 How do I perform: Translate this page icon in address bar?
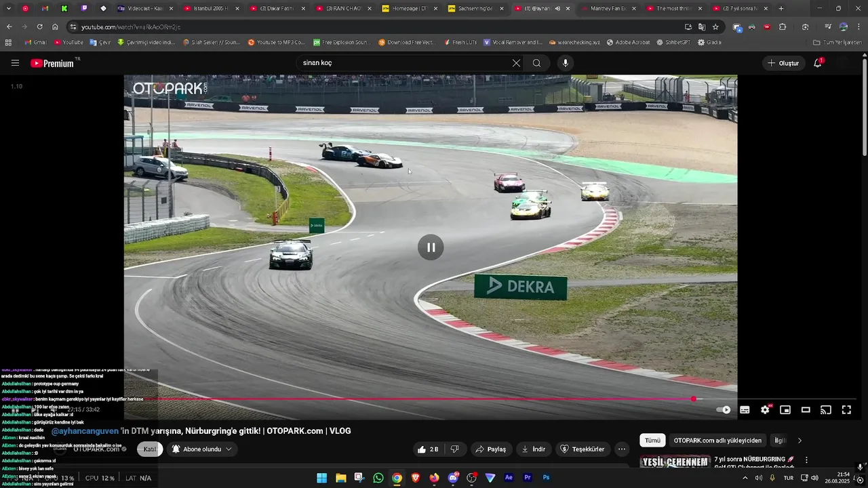(702, 26)
